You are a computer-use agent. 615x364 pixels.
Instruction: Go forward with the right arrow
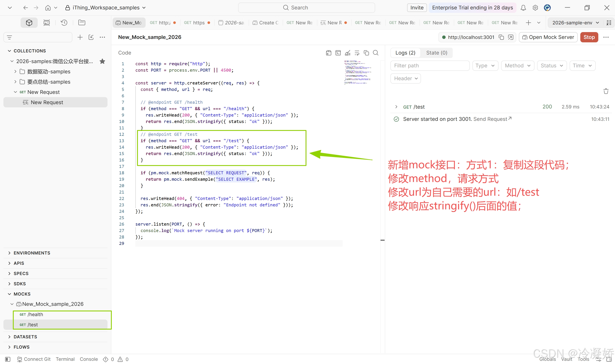(36, 8)
